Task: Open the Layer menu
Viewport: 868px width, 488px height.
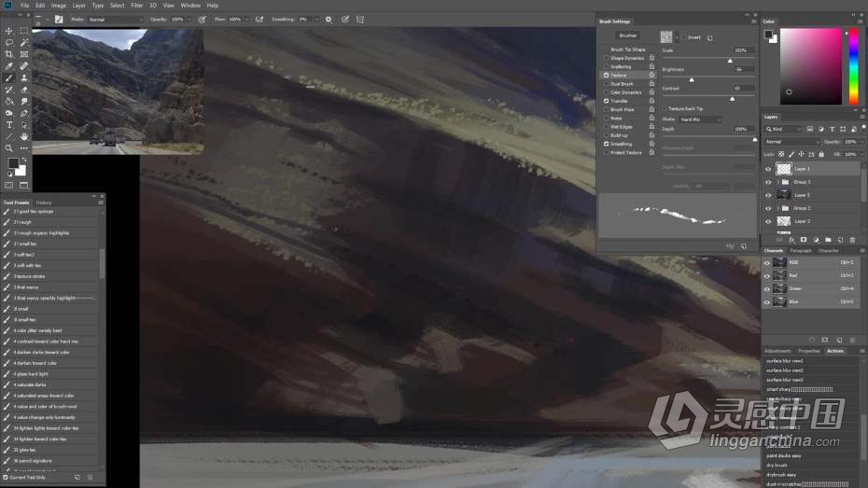Action: pos(79,5)
